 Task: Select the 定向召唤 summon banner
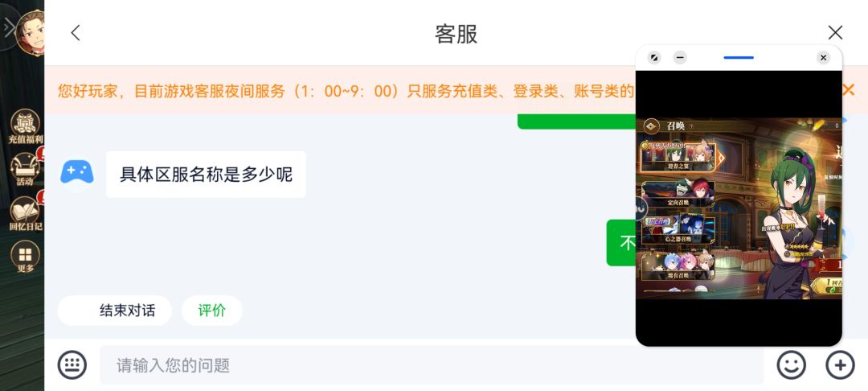tap(678, 194)
